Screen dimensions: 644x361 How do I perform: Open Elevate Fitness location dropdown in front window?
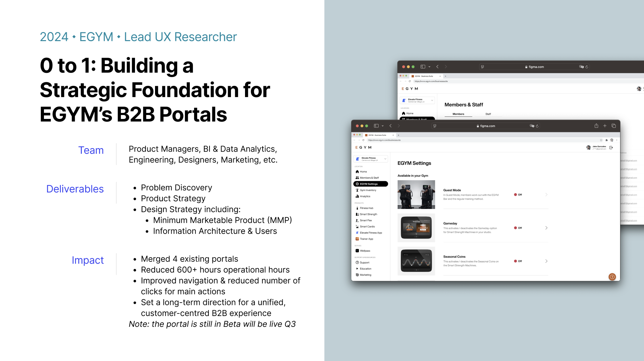tap(371, 159)
